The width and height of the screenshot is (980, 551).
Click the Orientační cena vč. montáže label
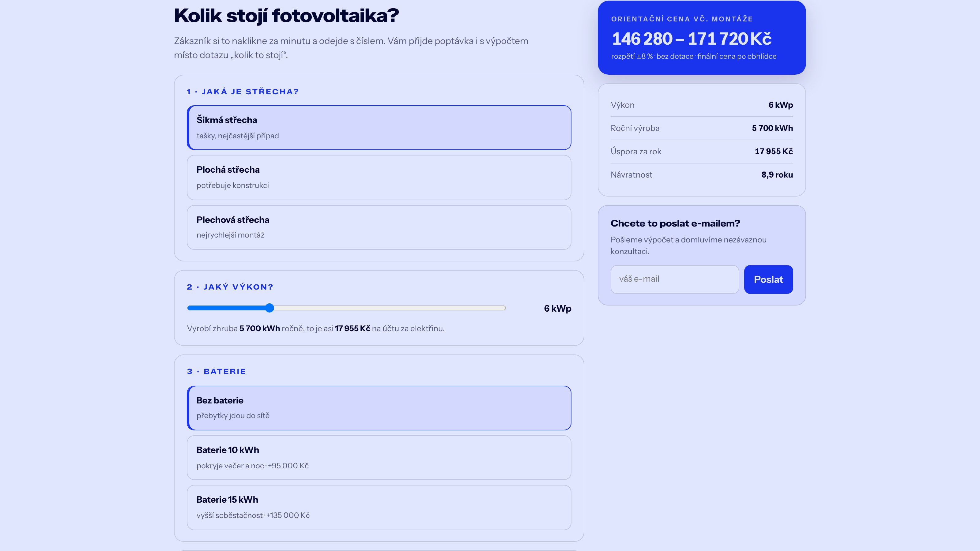click(x=682, y=19)
